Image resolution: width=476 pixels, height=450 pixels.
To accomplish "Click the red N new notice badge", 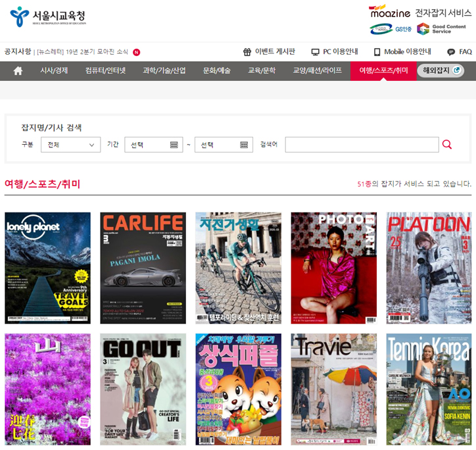I will pyautogui.click(x=137, y=52).
